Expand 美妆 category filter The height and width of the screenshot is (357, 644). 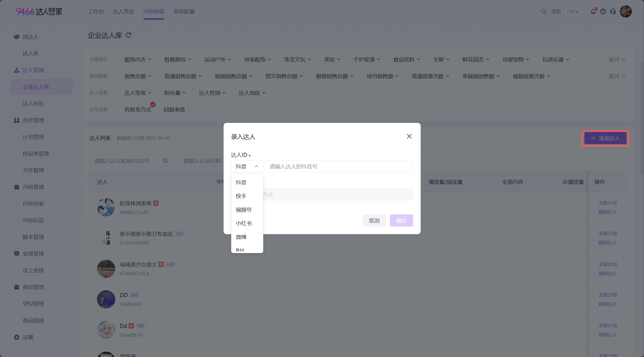pos(332,59)
